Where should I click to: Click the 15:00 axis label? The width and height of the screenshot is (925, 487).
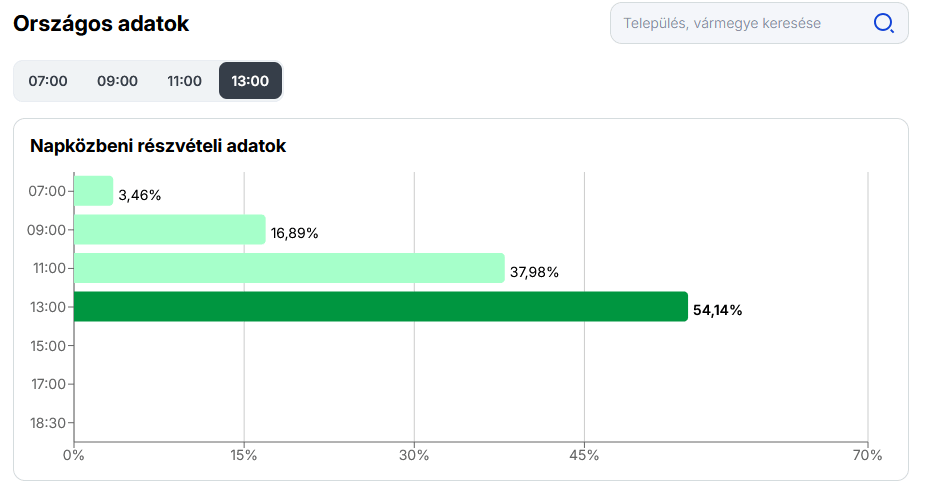click(x=47, y=345)
